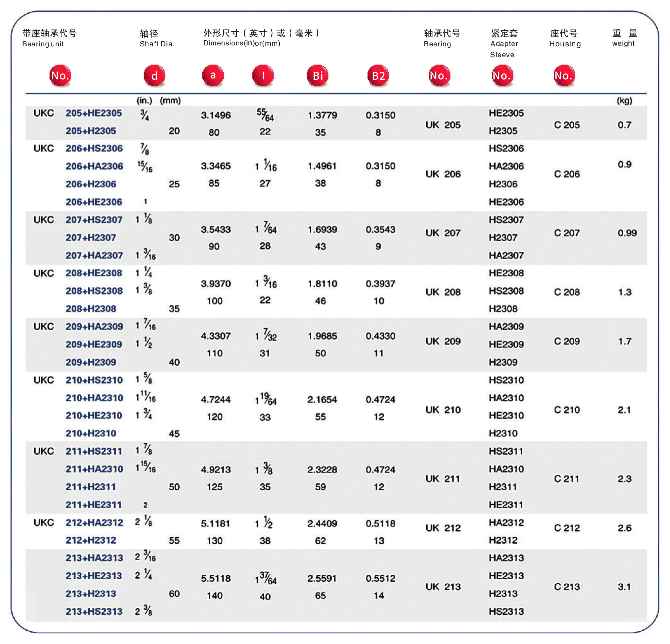The width and height of the screenshot is (670, 644).
Task: Click the red 'I' dimension badge
Action: 263,76
